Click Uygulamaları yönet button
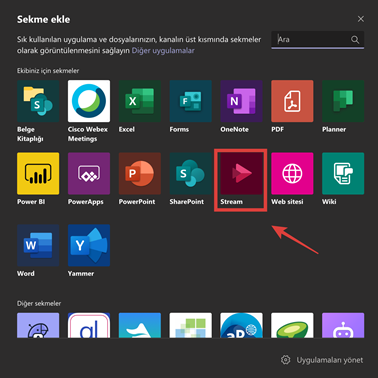The height and width of the screenshot is (378, 378). click(x=322, y=360)
